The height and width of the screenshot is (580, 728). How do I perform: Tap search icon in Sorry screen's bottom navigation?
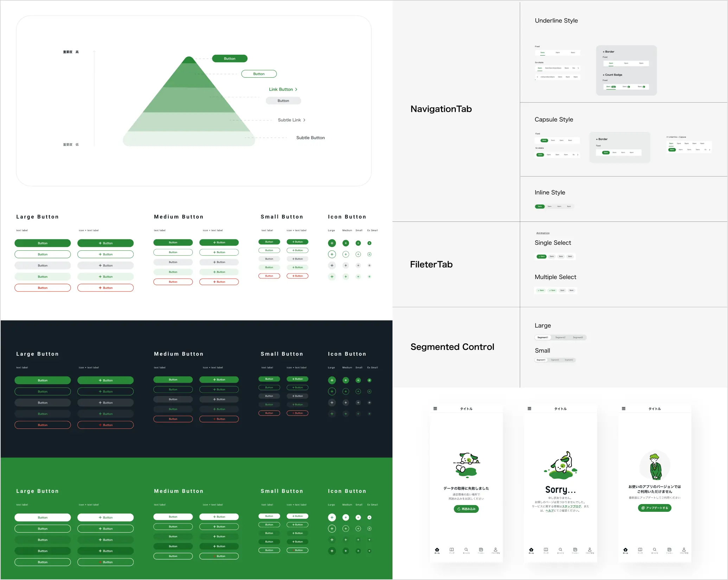click(560, 549)
